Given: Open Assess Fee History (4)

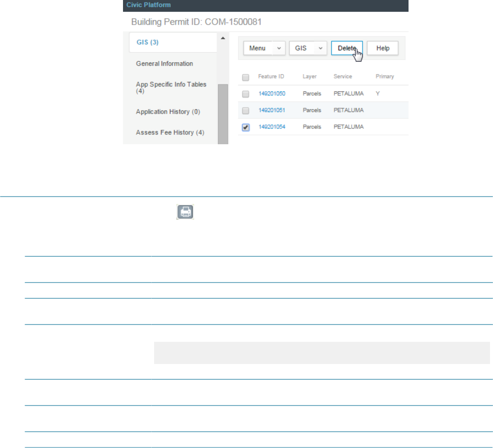Looking at the screenshot, I should tap(170, 132).
